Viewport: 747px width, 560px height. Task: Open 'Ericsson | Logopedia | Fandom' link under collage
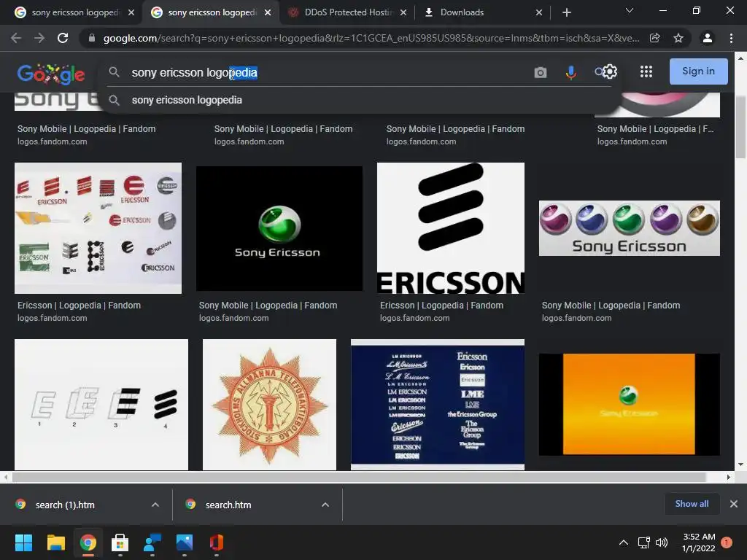79,306
